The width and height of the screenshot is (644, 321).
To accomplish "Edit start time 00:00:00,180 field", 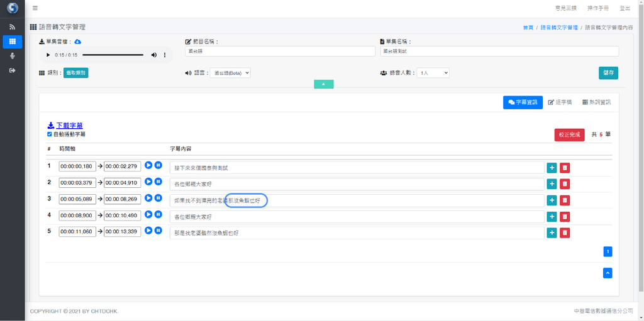I will 77,166.
